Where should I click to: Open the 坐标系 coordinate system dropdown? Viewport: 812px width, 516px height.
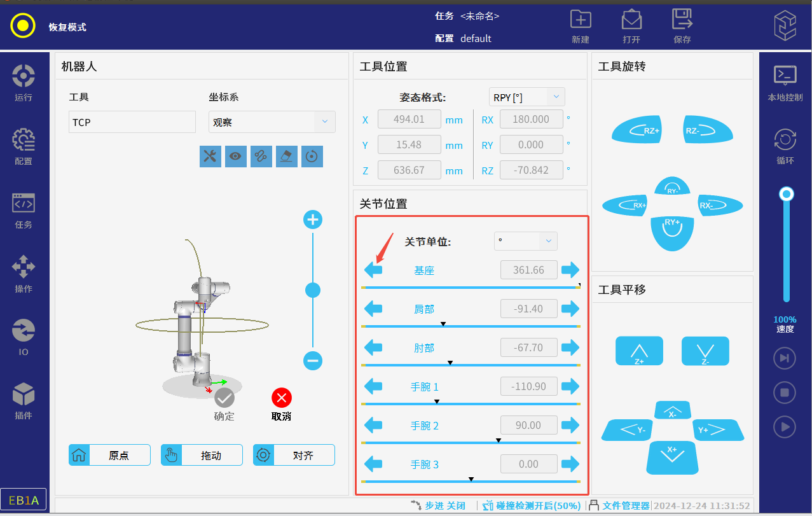[272, 122]
